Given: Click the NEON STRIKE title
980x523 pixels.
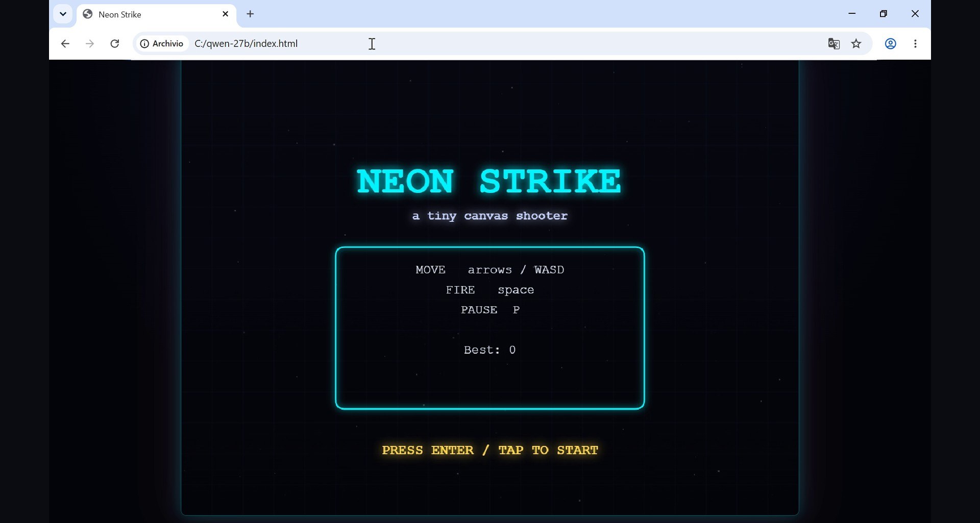Looking at the screenshot, I should (489, 181).
